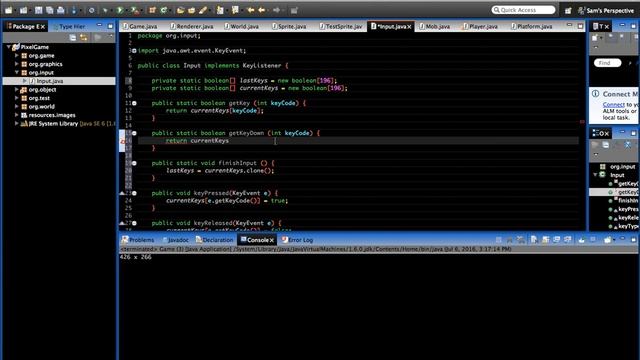Click the Last Edit Location back arrow
This screenshot has height=360, width=640.
251,10
